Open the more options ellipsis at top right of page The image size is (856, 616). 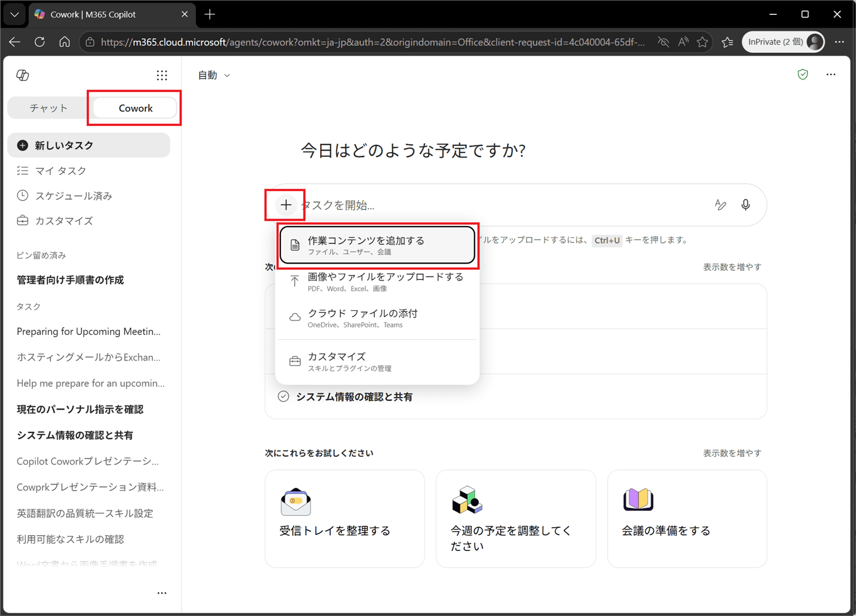pyautogui.click(x=831, y=75)
